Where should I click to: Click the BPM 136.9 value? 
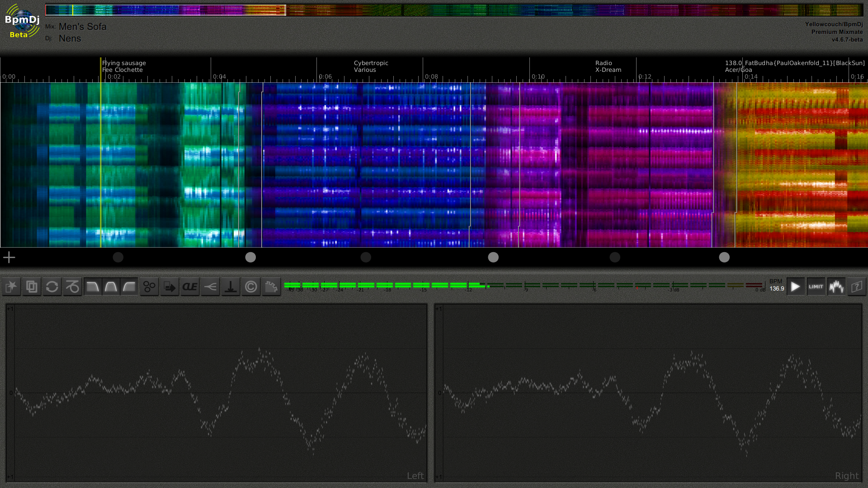[777, 288]
